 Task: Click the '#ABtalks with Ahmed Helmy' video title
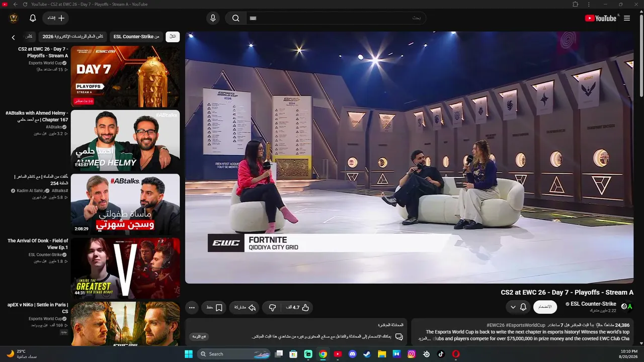tap(37, 117)
